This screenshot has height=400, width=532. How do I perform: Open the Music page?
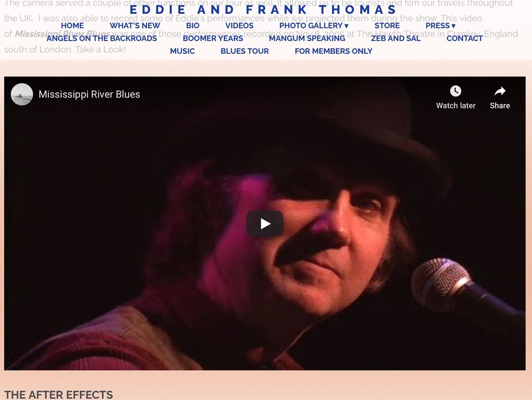[x=182, y=51]
